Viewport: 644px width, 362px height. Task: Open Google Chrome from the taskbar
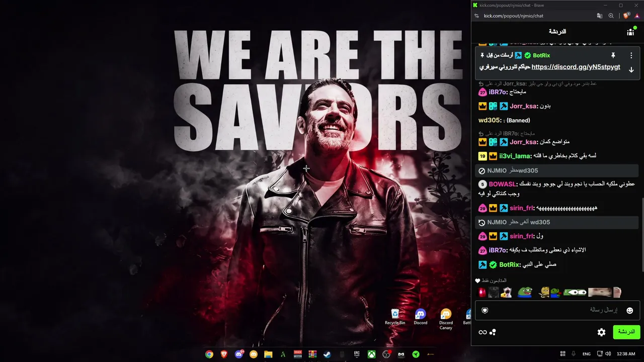[209, 354]
